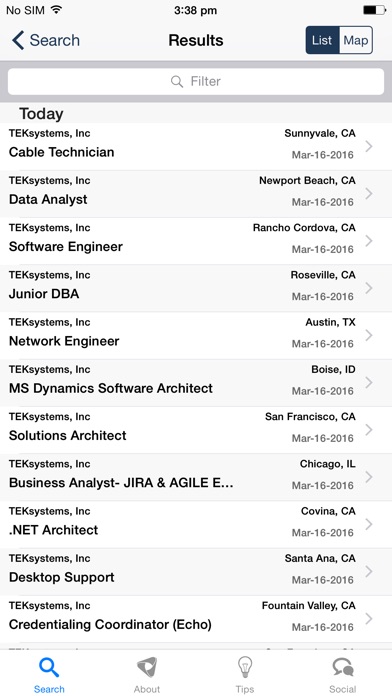Image resolution: width=392 pixels, height=696 pixels.
Task: Tap the magnifier icon in Filter bar
Action: point(177,82)
